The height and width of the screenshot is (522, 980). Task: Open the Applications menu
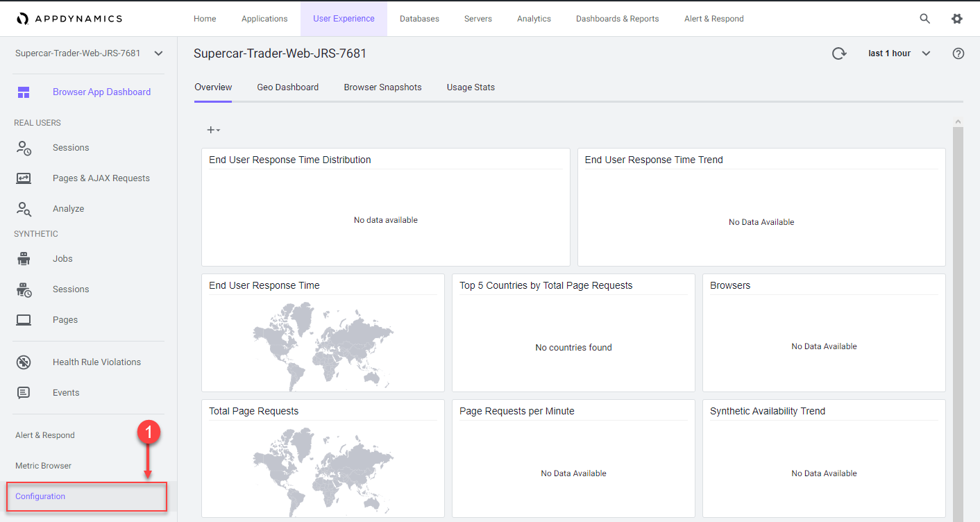point(264,19)
